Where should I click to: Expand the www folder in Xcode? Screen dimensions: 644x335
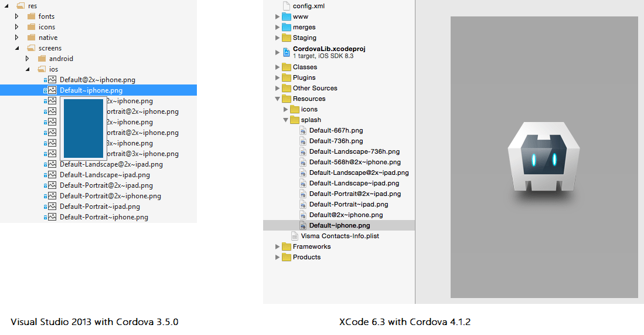277,17
